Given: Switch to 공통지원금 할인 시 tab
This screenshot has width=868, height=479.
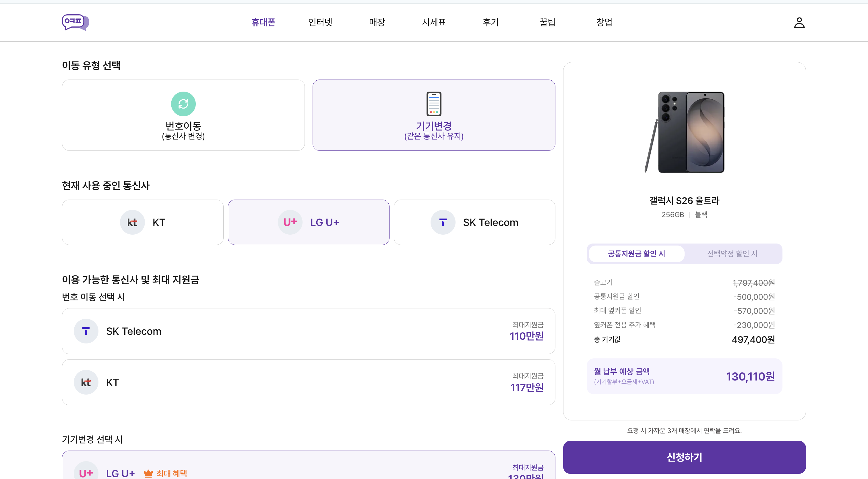Looking at the screenshot, I should [636, 254].
